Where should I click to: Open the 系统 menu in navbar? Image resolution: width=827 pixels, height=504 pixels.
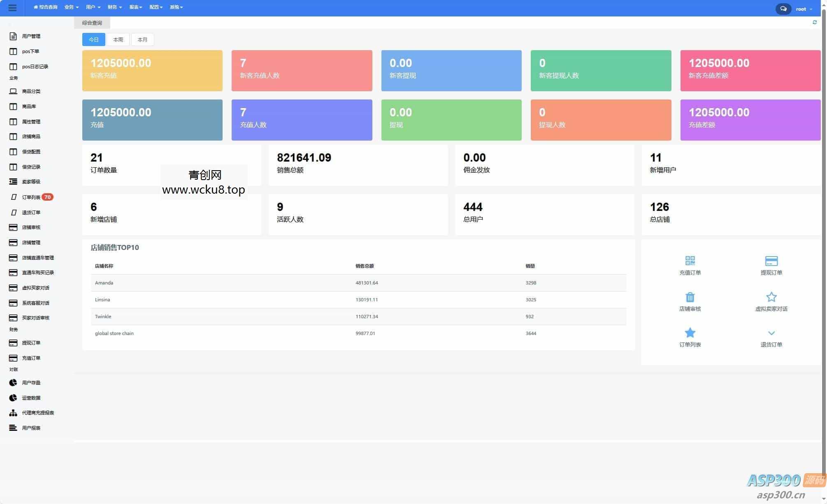click(176, 7)
